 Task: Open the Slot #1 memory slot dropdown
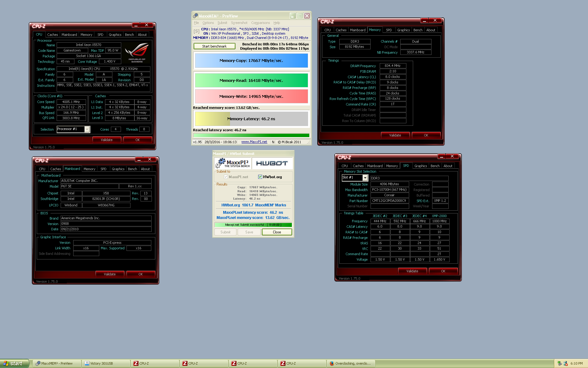coord(365,178)
